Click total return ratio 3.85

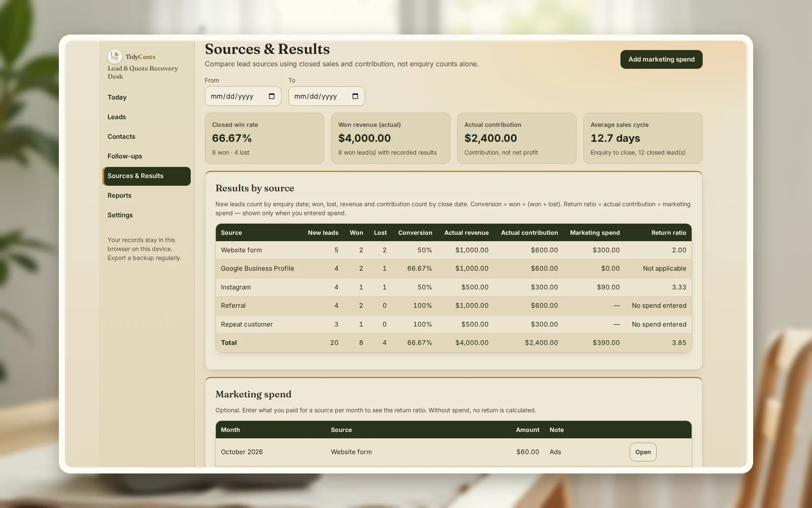coord(679,343)
